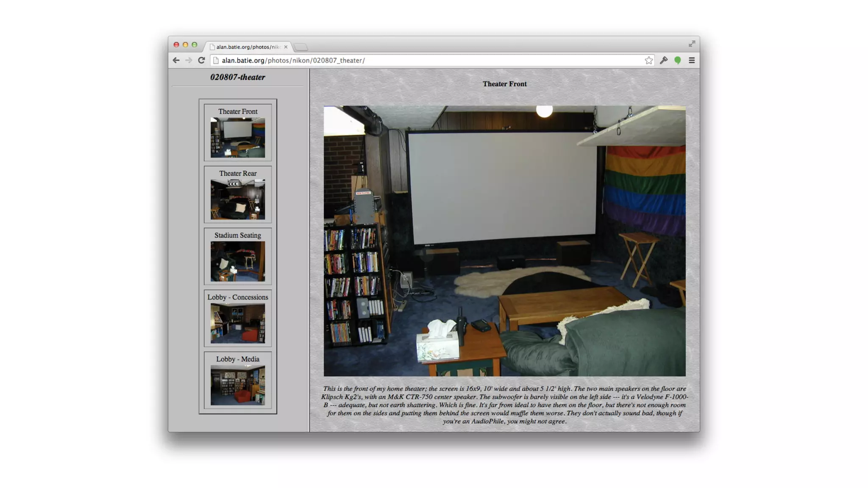Open the Chrome hamburger menu
The width and height of the screenshot is (868, 488).
692,61
